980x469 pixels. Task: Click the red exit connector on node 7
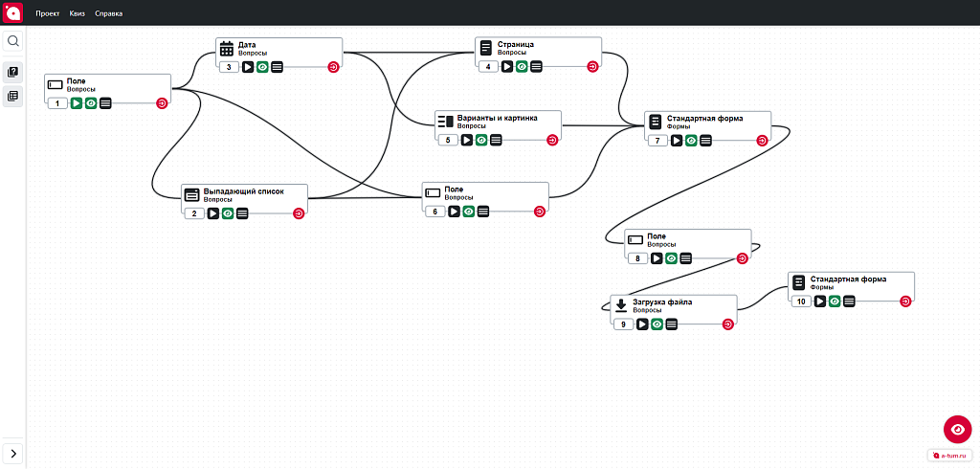pos(761,141)
